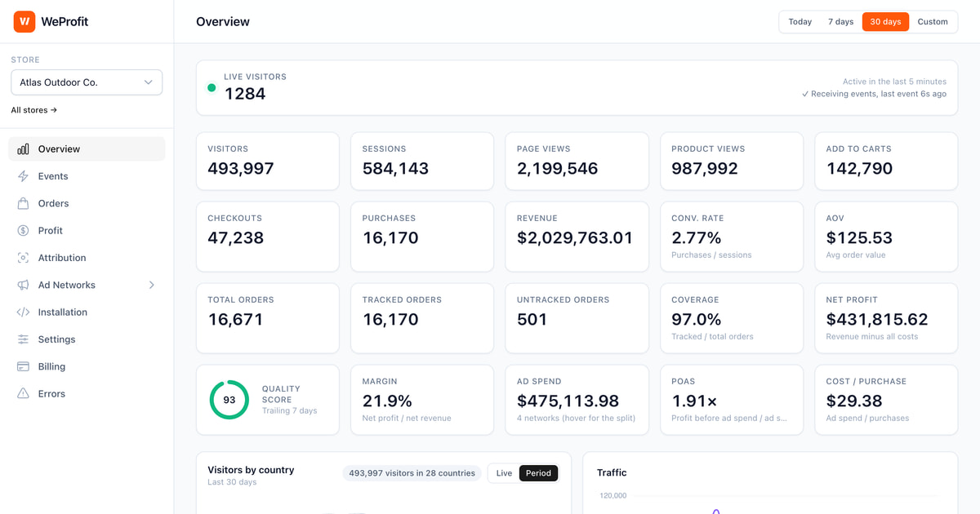Click the Attribution target icon

click(x=23, y=258)
